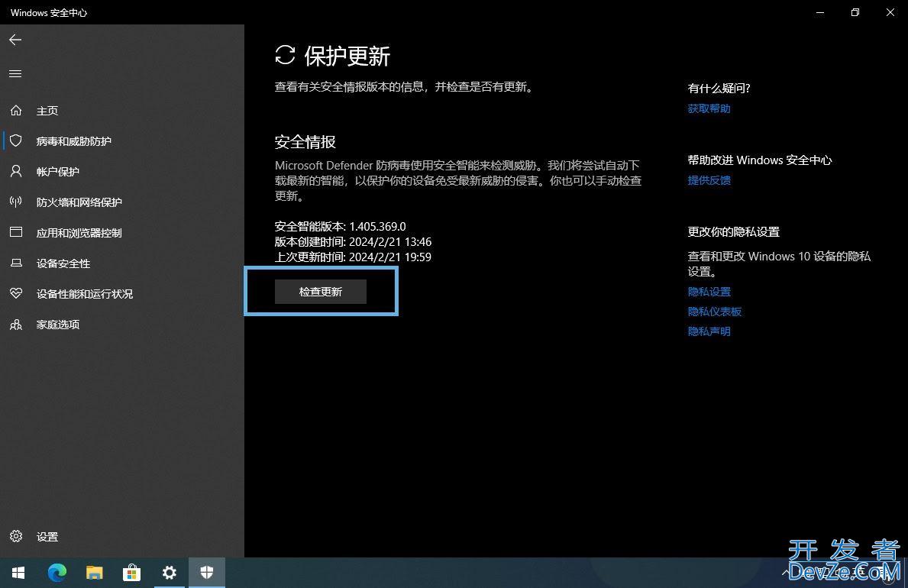The image size is (908, 588).
Task: Click the person icon for 帐户保护
Action: pyautogui.click(x=16, y=171)
